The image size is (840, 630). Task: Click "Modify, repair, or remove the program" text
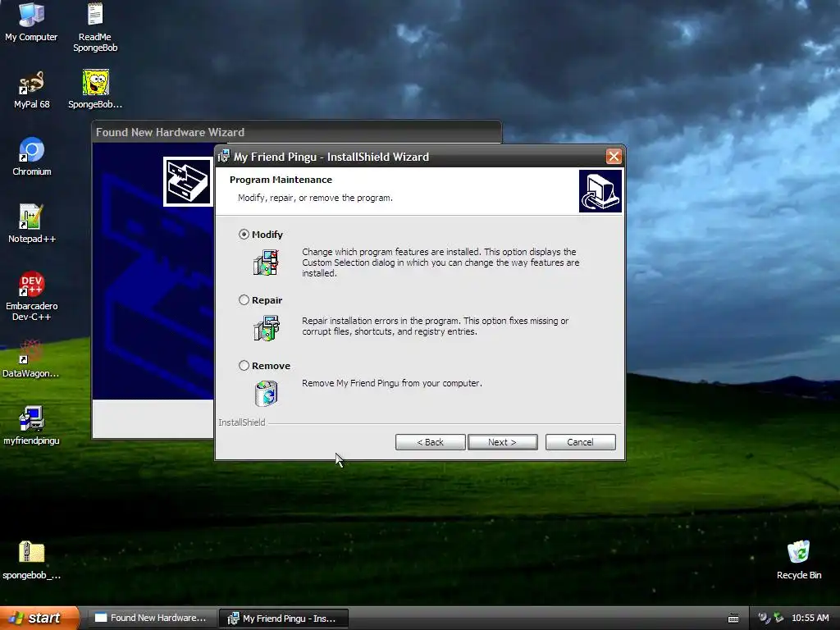click(315, 198)
